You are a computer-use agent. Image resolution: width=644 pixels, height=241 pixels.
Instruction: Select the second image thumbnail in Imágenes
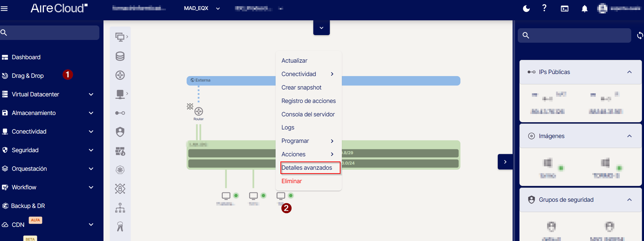click(x=606, y=163)
